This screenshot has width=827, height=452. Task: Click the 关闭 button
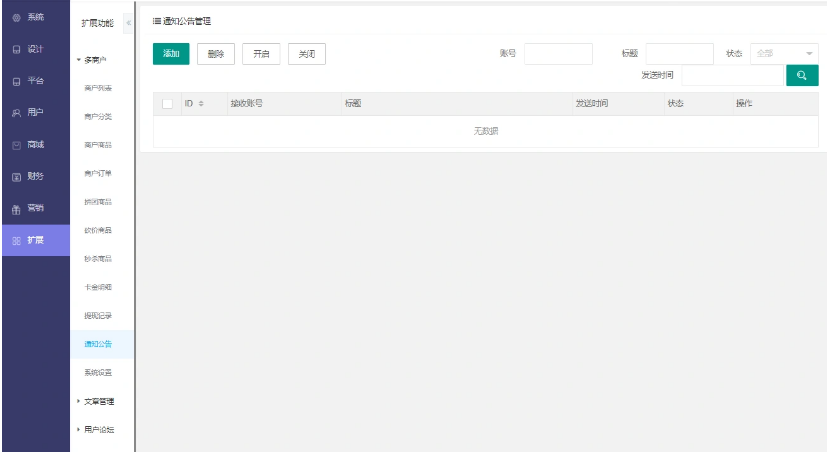pyautogui.click(x=306, y=54)
